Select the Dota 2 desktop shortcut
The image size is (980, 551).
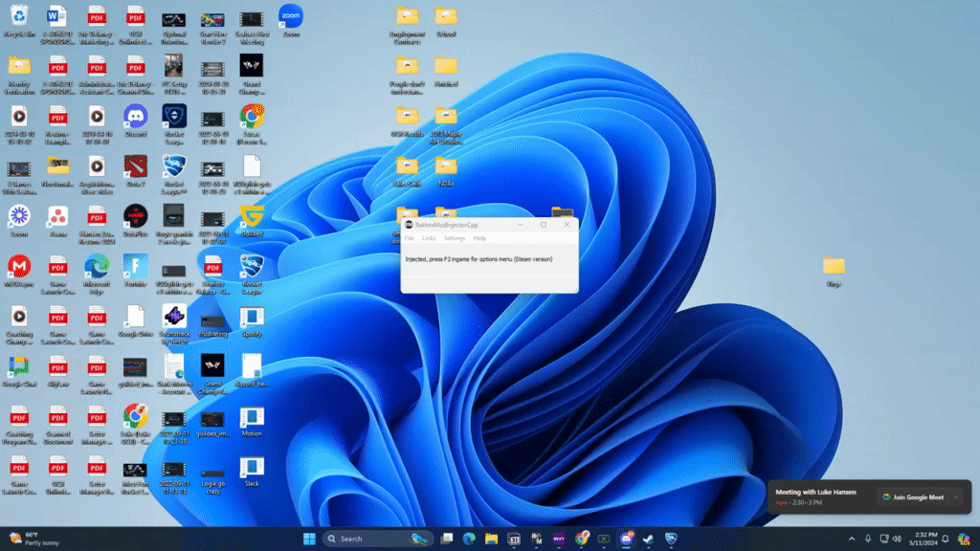[136, 171]
